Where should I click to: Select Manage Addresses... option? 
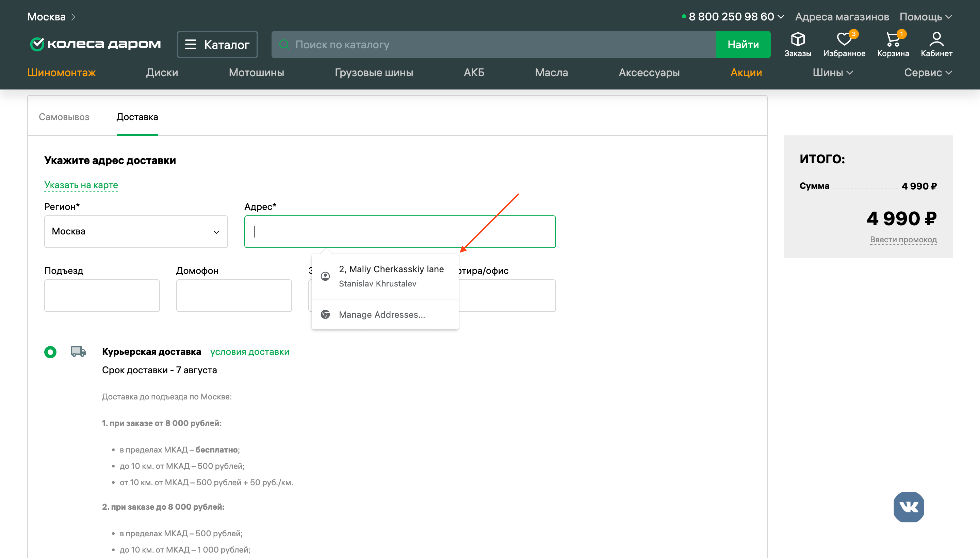tap(385, 314)
